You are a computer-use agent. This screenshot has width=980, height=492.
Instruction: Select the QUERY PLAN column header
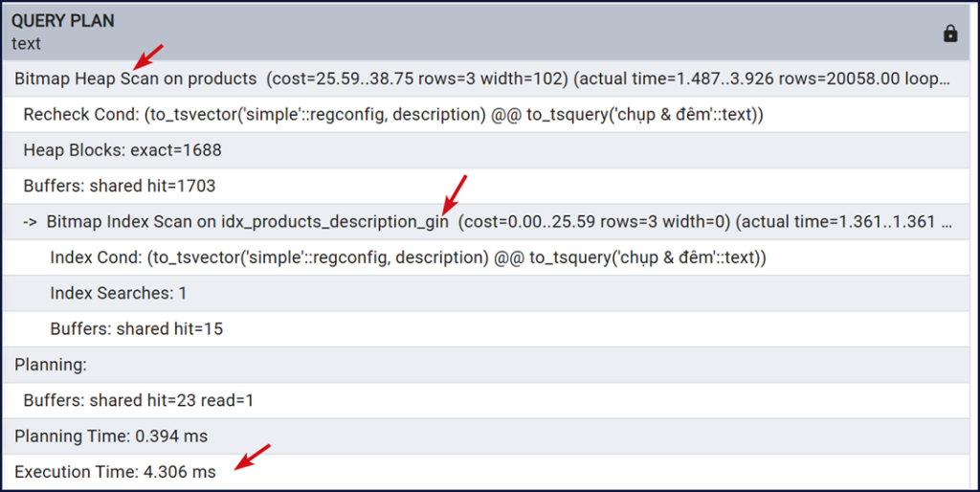tap(63, 21)
